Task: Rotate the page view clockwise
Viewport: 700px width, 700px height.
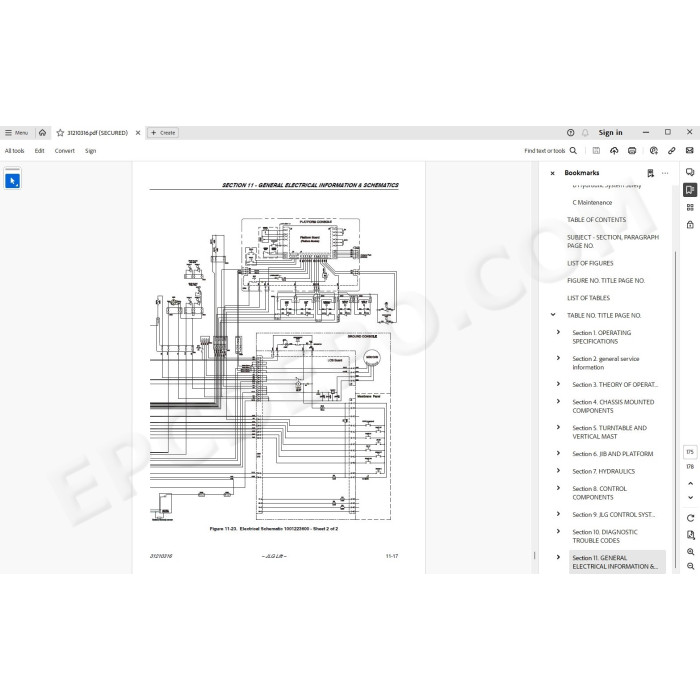Action: pyautogui.click(x=691, y=518)
